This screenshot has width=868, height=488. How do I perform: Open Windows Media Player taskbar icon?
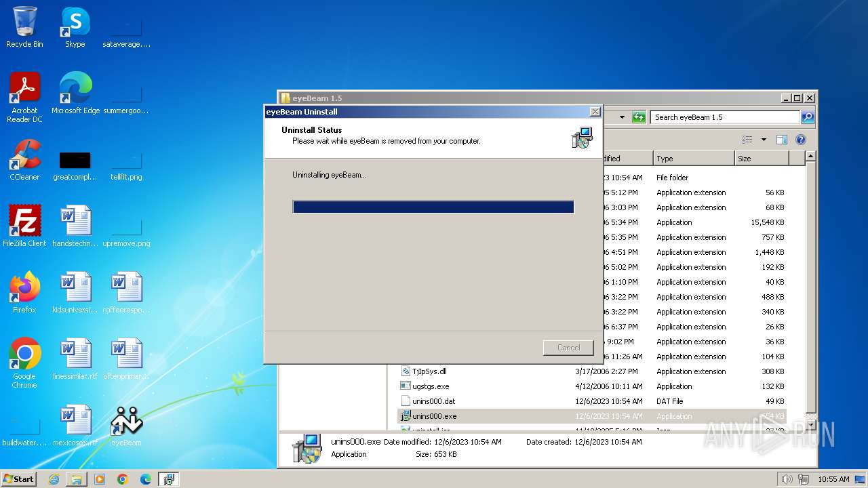pyautogui.click(x=100, y=479)
